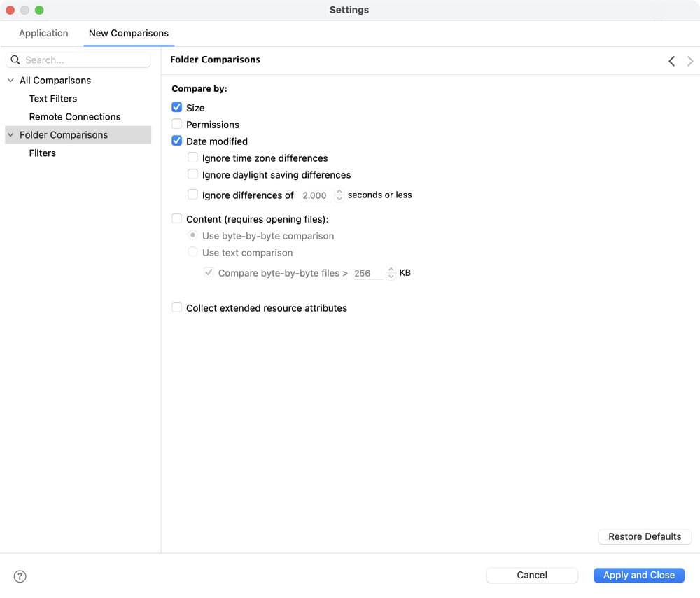The height and width of the screenshot is (598, 700).
Task: Uncheck the Size checkbox
Action: [x=177, y=107]
